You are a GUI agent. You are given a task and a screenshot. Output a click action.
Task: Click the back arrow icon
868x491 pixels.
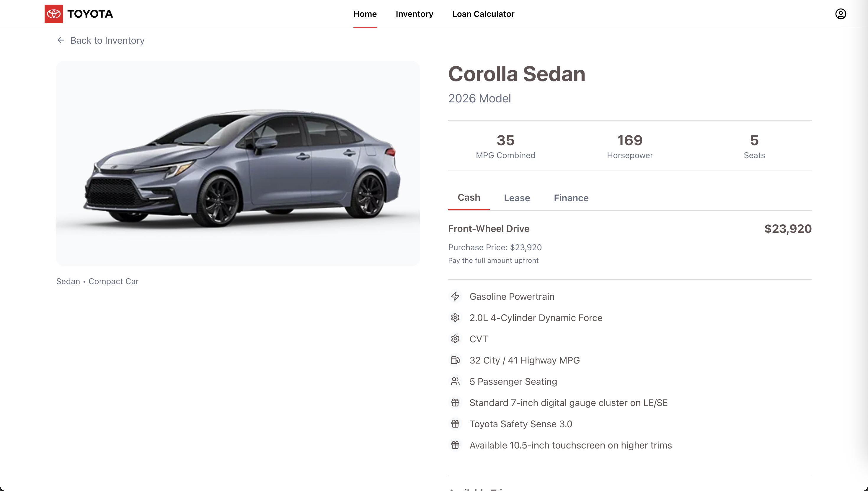[x=61, y=40]
